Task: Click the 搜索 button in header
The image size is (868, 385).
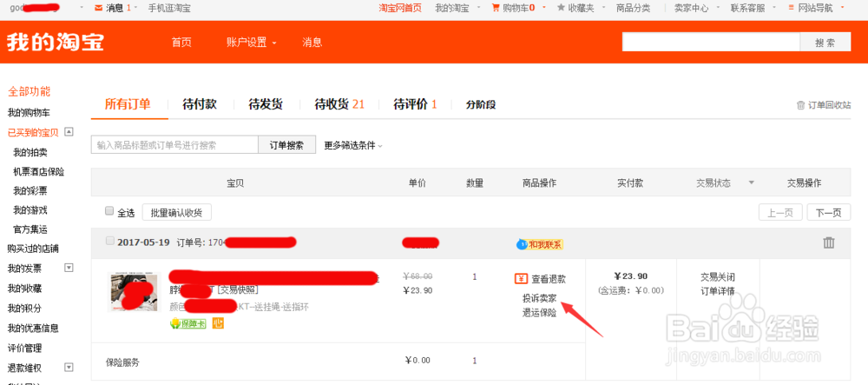Action: (x=825, y=43)
